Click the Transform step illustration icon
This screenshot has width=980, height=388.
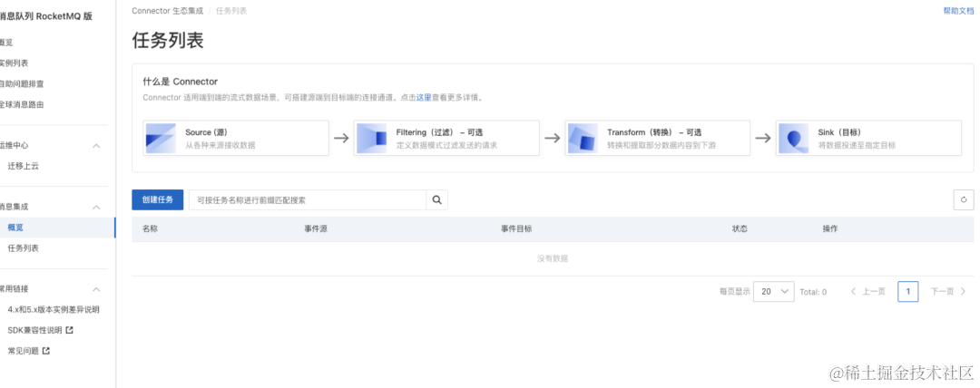pyautogui.click(x=583, y=138)
